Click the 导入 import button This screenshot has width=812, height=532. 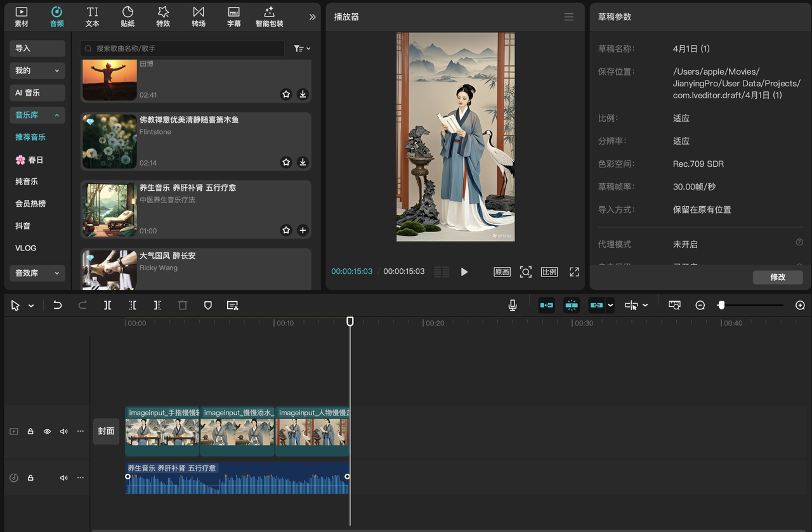click(x=37, y=48)
